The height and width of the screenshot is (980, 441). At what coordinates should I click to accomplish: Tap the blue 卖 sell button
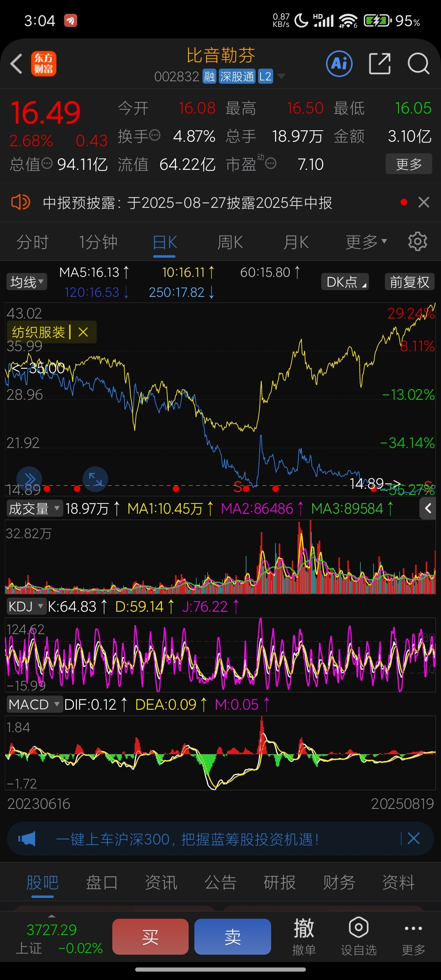point(233,937)
